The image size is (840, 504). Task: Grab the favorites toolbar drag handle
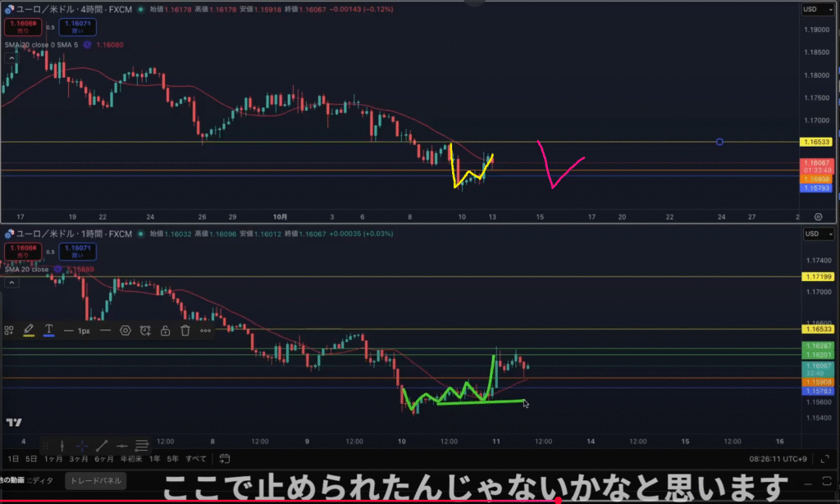(x=46, y=446)
